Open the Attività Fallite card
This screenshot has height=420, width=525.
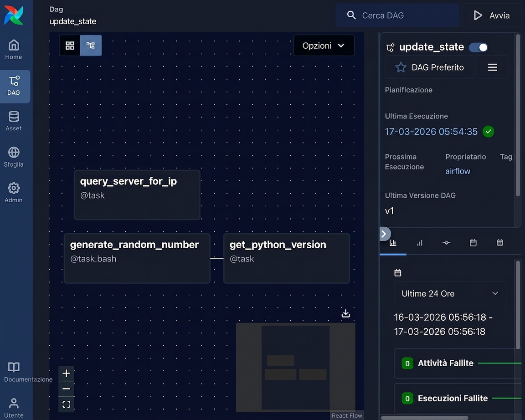(x=458, y=363)
